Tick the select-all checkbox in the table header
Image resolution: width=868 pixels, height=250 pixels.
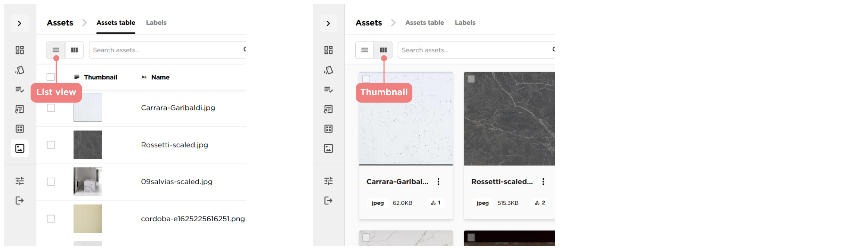coord(51,77)
